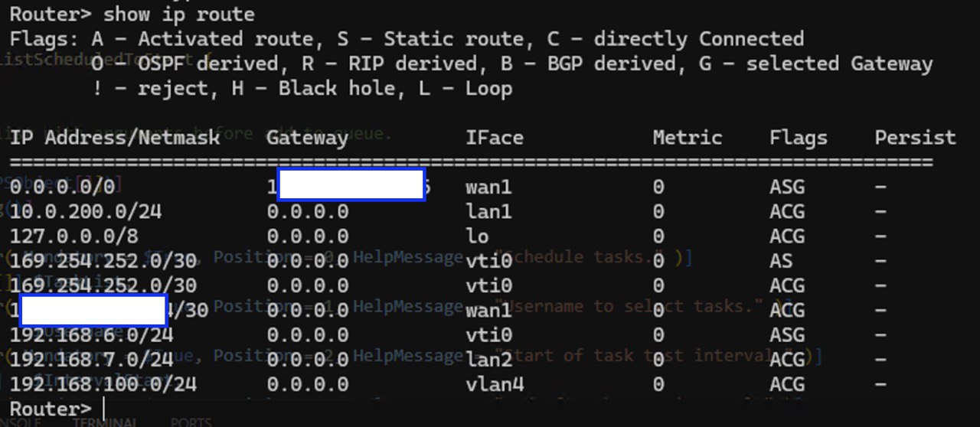Viewport: 980px width, 427px height.
Task: Click the 'Metric' column header
Action: click(688, 138)
